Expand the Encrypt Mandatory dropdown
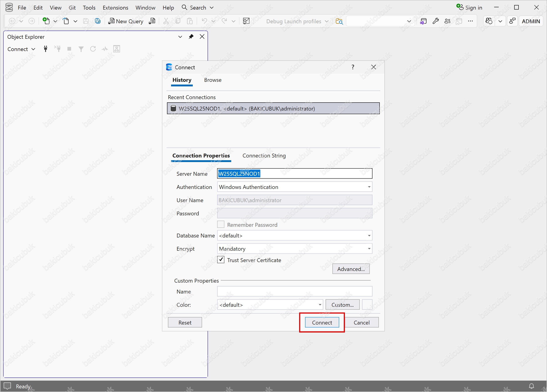Image resolution: width=547 pixels, height=392 pixels. (369, 249)
